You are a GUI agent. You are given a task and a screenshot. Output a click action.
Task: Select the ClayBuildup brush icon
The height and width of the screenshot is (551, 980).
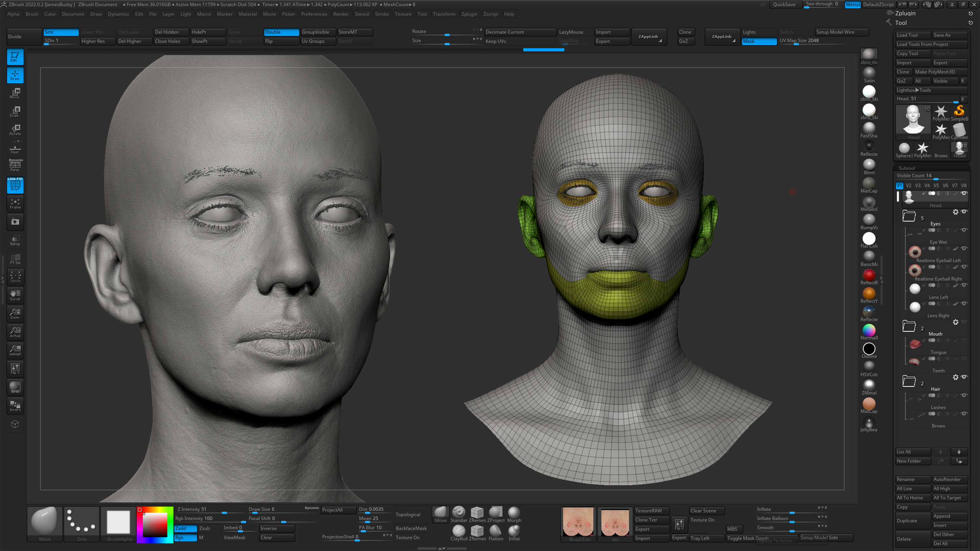pos(459,531)
